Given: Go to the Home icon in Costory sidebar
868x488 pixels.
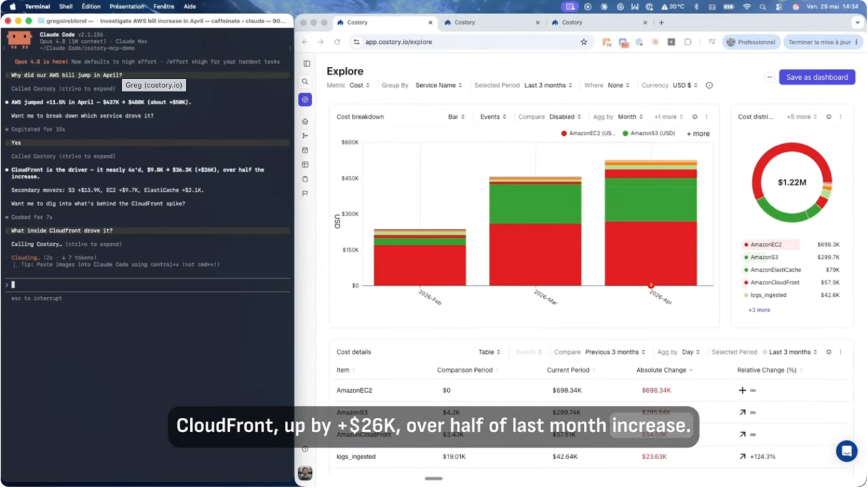Looking at the screenshot, I should (305, 121).
